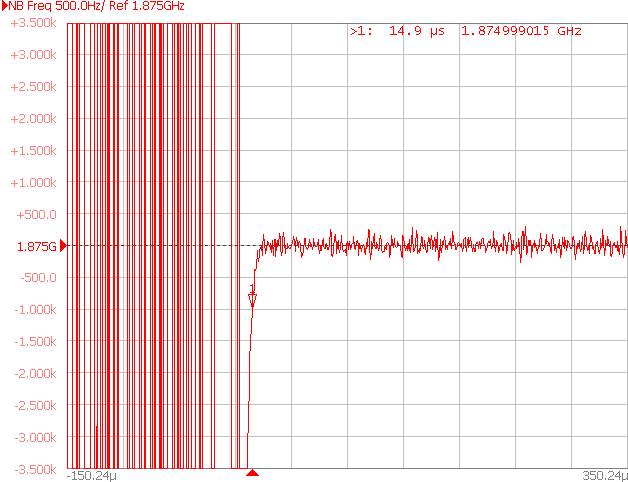Screen dimensions: 628x482
Task: Click the -150.24µ start time label
Action: [x=94, y=476]
